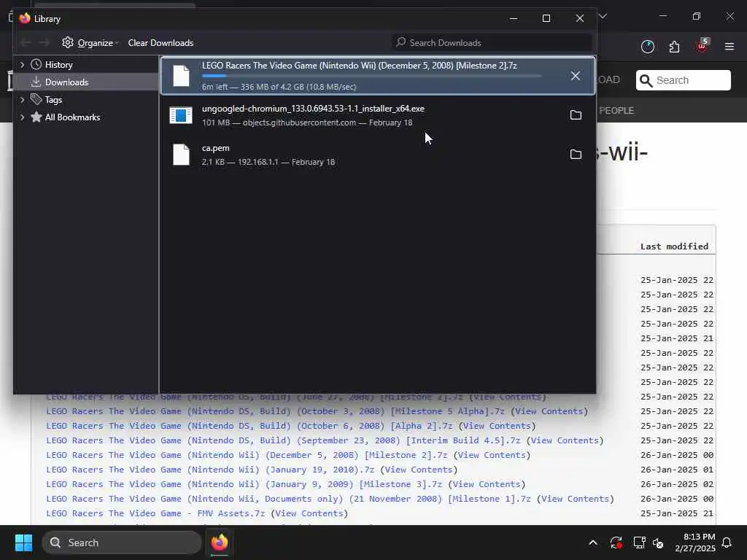Open the Organize dropdown menu
The height and width of the screenshot is (560, 747).
point(90,43)
